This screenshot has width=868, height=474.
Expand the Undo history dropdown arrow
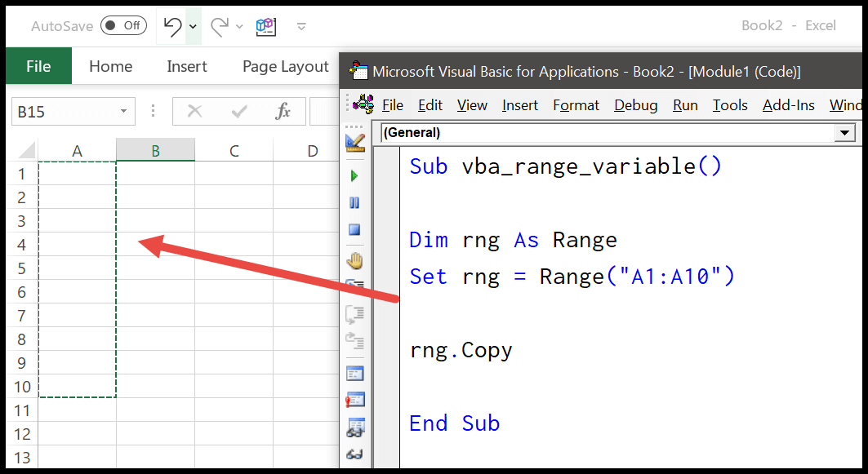pos(194,25)
